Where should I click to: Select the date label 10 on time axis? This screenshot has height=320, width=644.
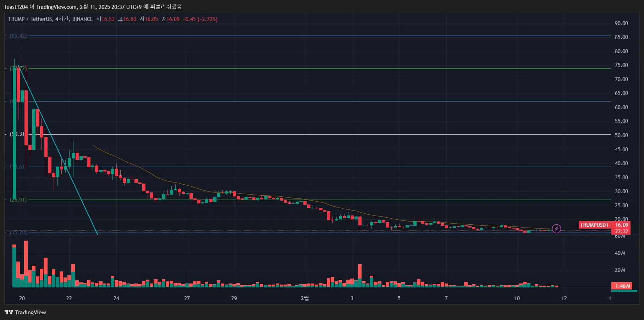point(517,298)
